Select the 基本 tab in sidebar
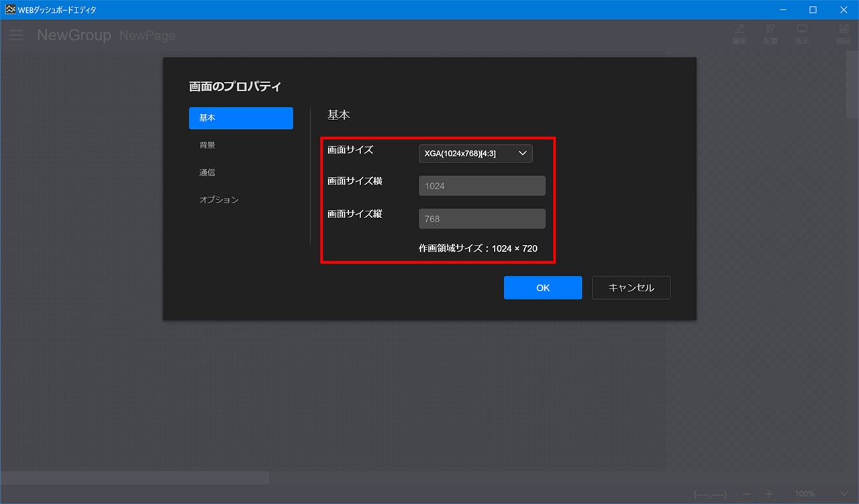Screen dimensions: 859x504 click(241, 118)
